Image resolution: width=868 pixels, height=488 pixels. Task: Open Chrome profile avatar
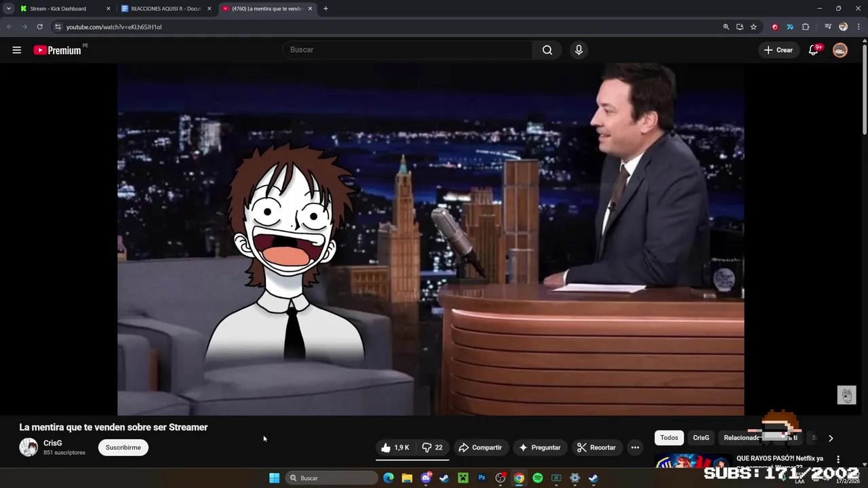[x=844, y=27]
